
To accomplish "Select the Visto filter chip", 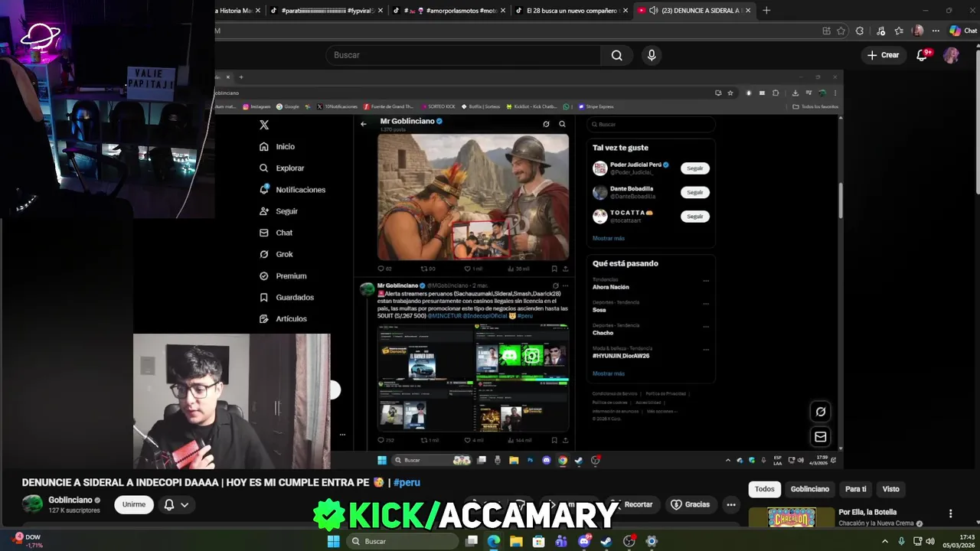I will tap(890, 489).
